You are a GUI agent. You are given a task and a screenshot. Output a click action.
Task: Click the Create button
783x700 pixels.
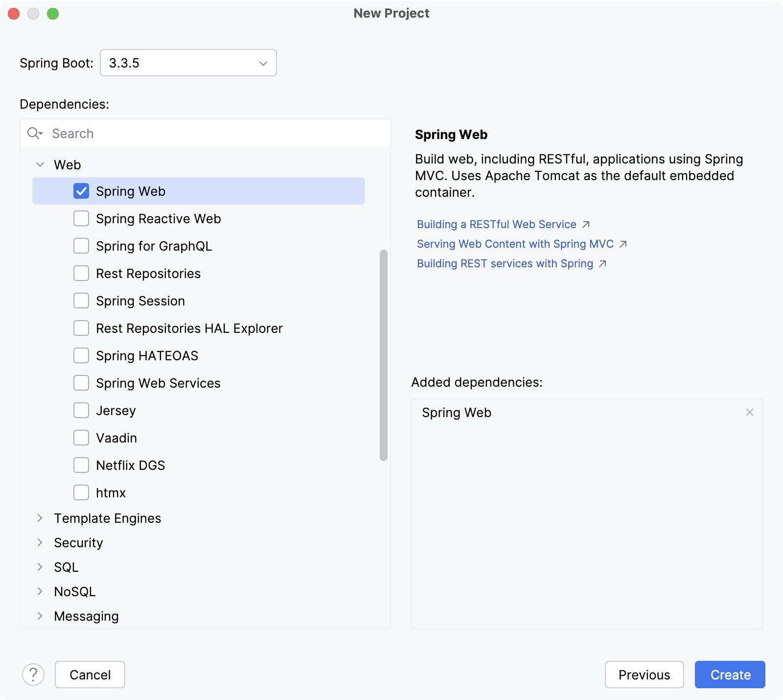(729, 675)
